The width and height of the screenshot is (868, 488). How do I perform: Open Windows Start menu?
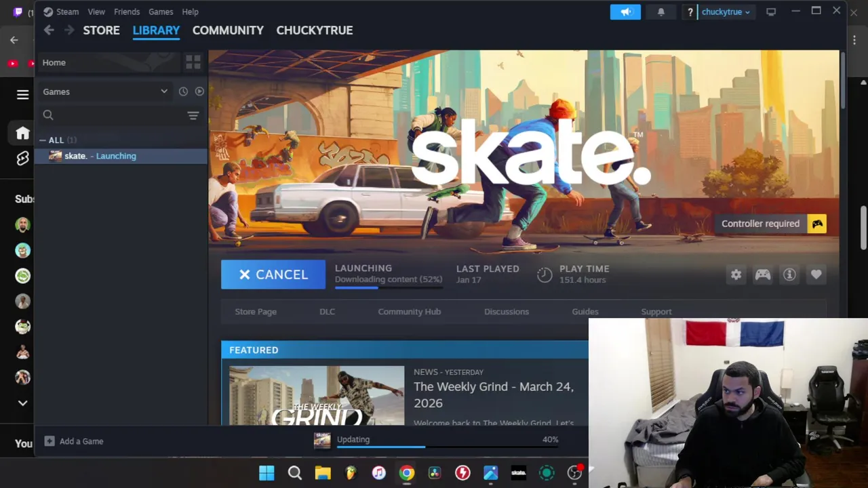coord(267,473)
